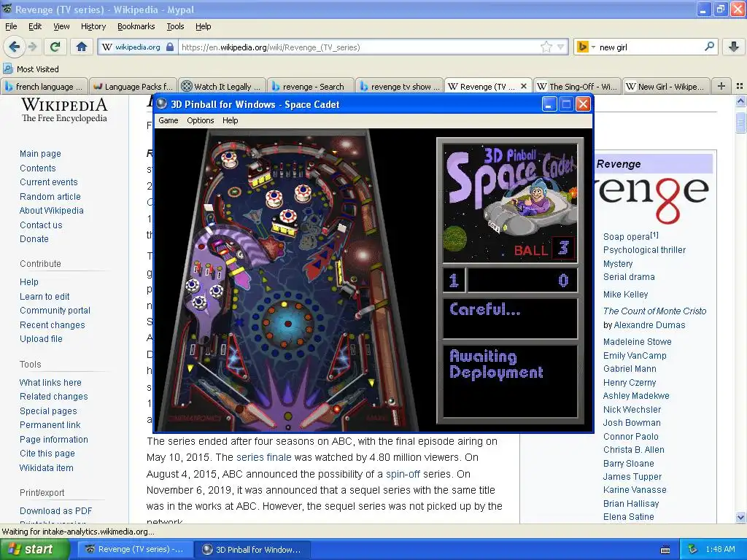This screenshot has height=560, width=747.
Task: Click the browser Back arrow button
Action: [14, 47]
